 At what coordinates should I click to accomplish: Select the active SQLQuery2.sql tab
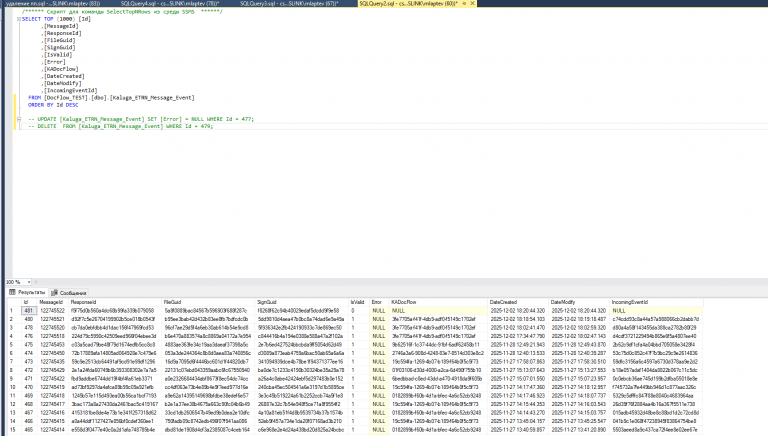coord(408,3)
